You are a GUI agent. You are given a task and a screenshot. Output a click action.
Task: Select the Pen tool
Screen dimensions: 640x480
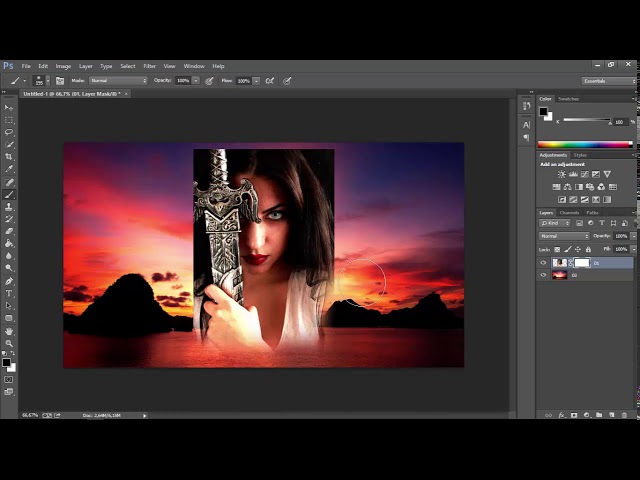[9, 281]
